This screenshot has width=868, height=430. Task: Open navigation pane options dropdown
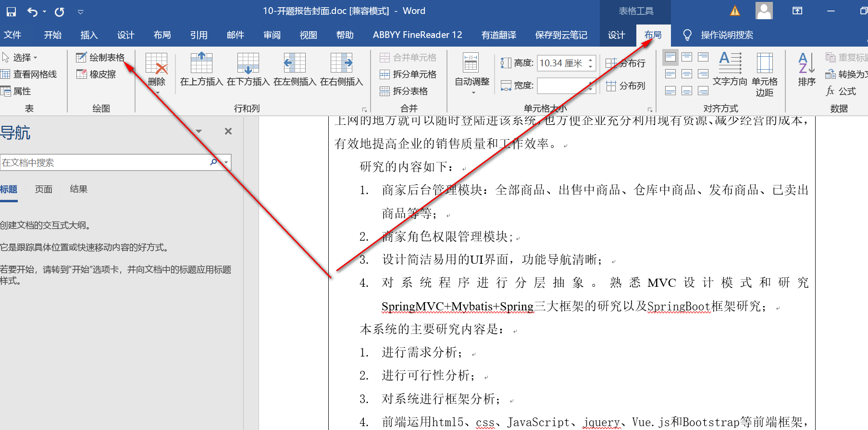tap(198, 131)
